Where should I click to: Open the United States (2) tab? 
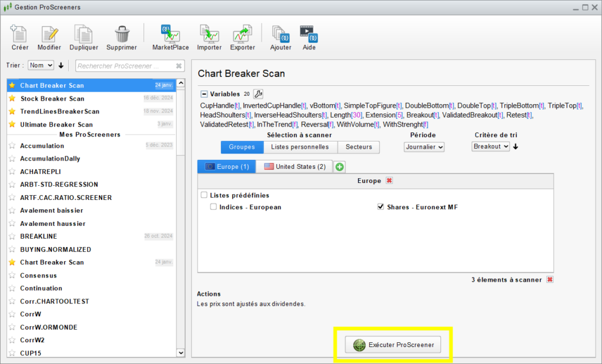(295, 166)
